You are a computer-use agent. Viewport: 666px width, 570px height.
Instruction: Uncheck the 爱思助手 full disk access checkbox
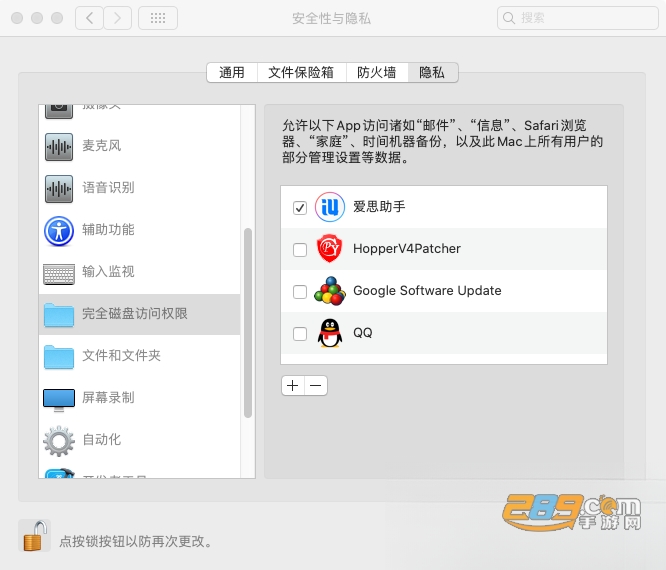(x=300, y=208)
